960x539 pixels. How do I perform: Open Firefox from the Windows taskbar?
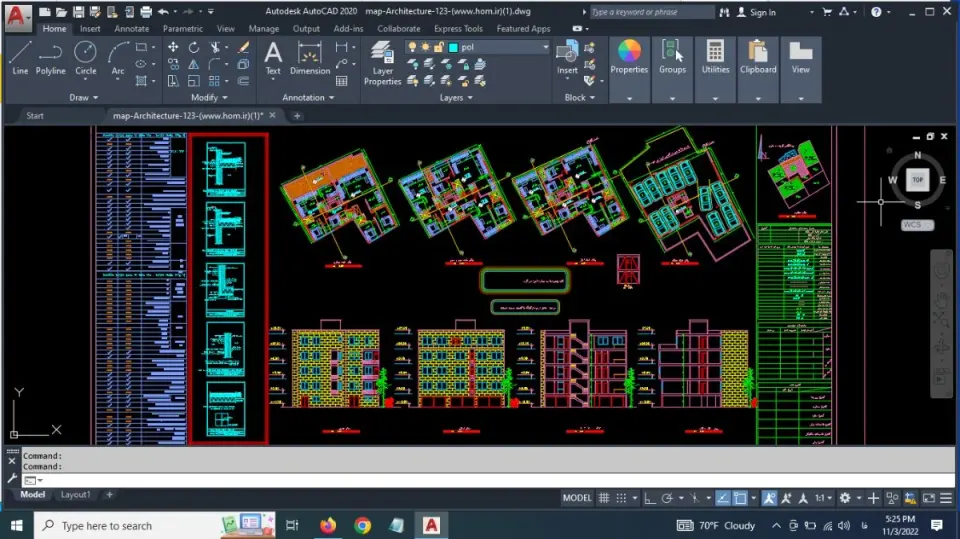click(x=328, y=526)
